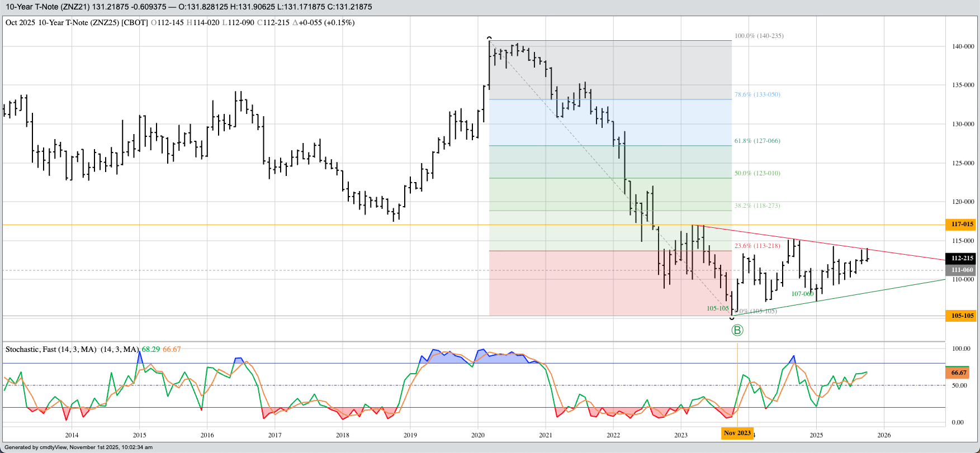
Task: Select the Nov 2023 date marker
Action: tap(737, 433)
